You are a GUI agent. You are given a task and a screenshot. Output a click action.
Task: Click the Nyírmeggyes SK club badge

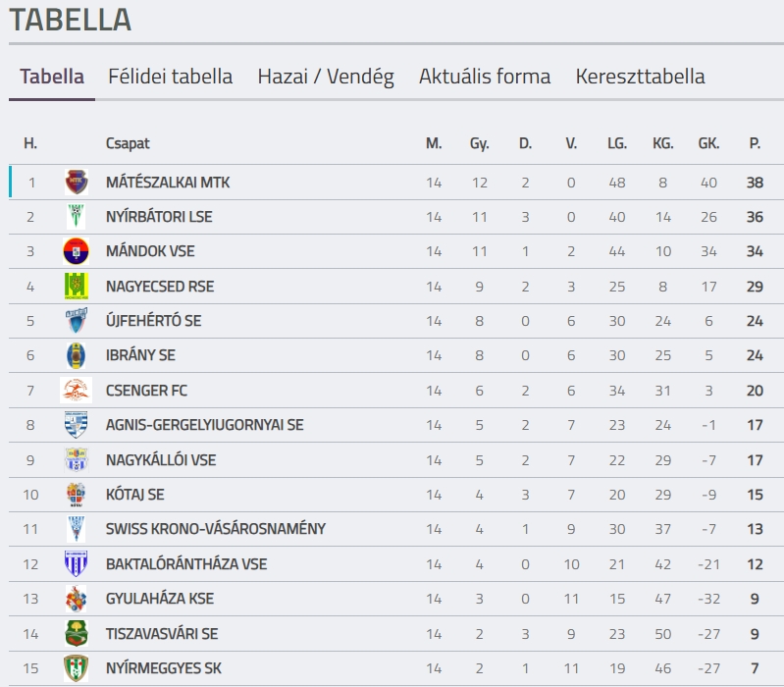(x=76, y=668)
